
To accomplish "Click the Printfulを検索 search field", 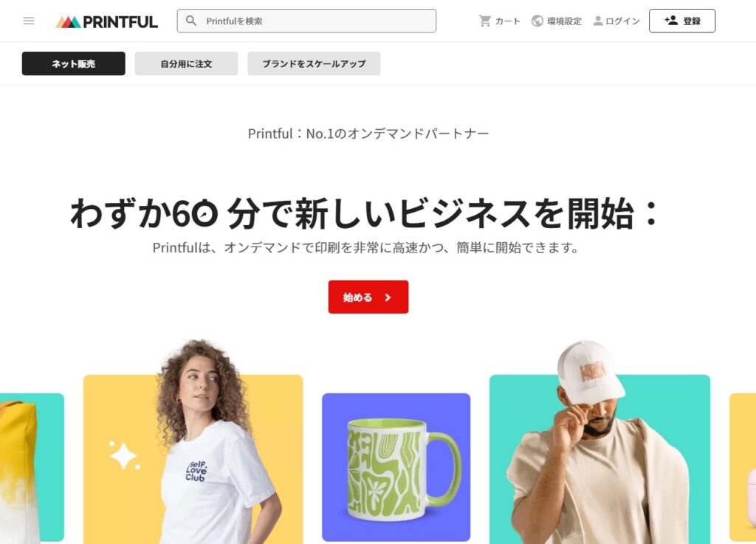I will click(306, 21).
